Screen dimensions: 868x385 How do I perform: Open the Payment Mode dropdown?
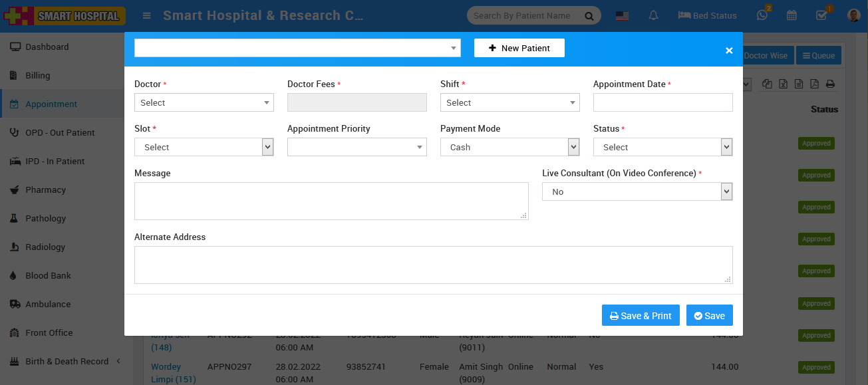pos(509,147)
